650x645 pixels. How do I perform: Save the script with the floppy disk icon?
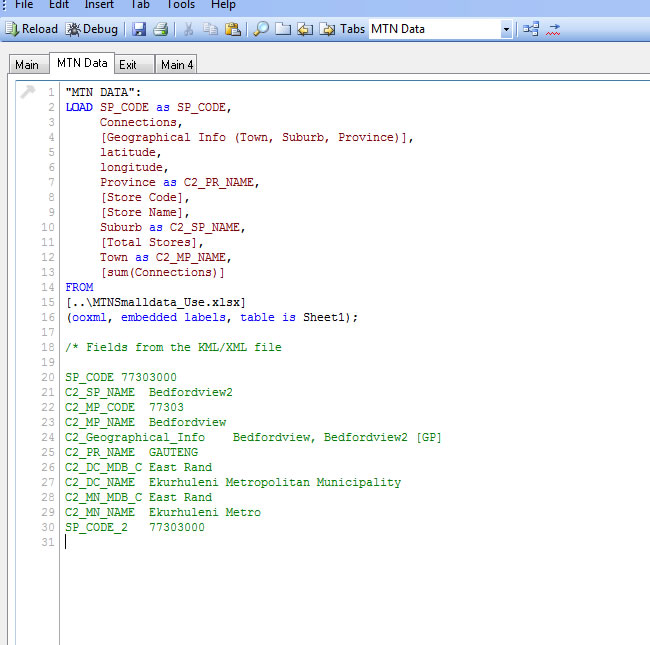click(x=139, y=29)
